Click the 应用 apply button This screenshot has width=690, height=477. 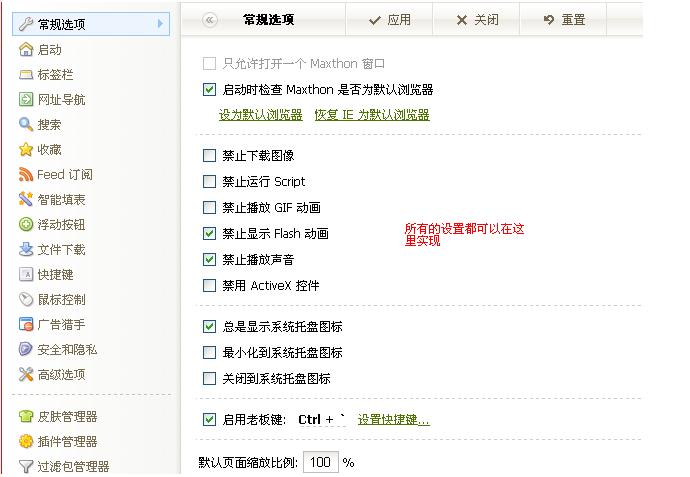[389, 20]
